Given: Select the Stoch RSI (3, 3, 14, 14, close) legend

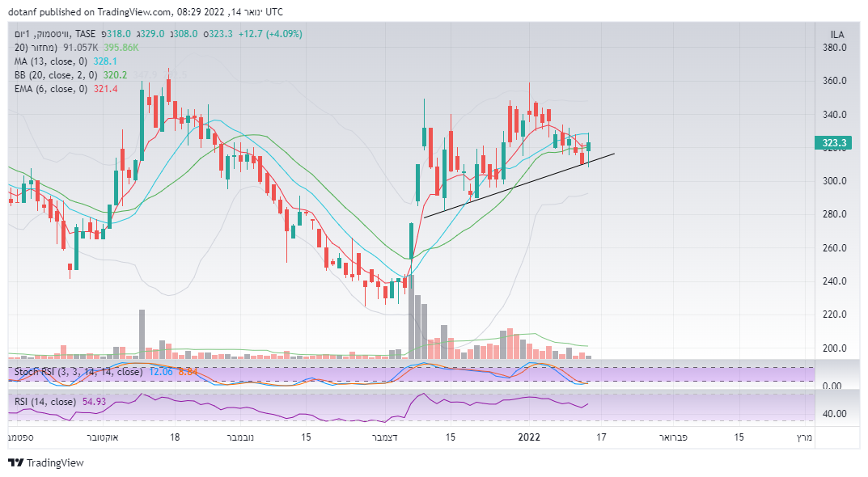Looking at the screenshot, I should point(78,372).
